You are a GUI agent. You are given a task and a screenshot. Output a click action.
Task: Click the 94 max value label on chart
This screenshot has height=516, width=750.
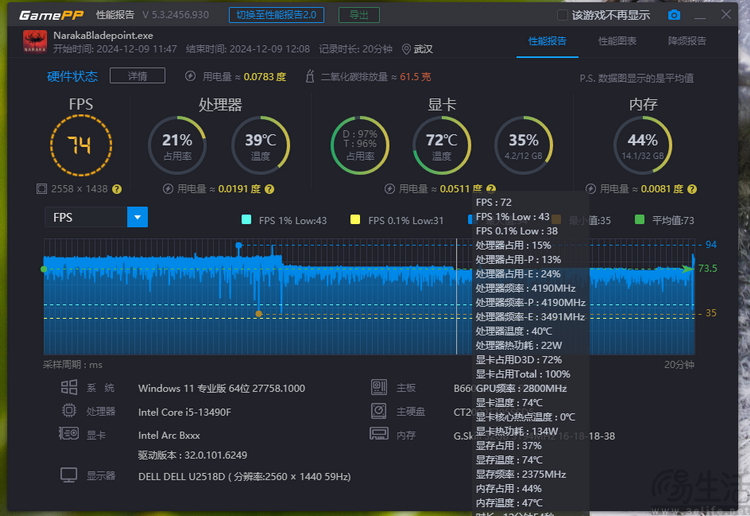click(711, 244)
